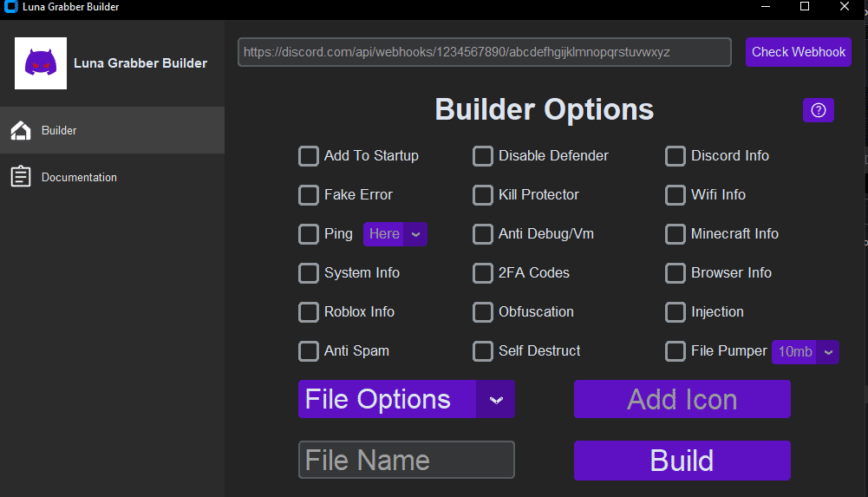
Task: Click the clipboard icon beside Documentation
Action: coord(20,177)
